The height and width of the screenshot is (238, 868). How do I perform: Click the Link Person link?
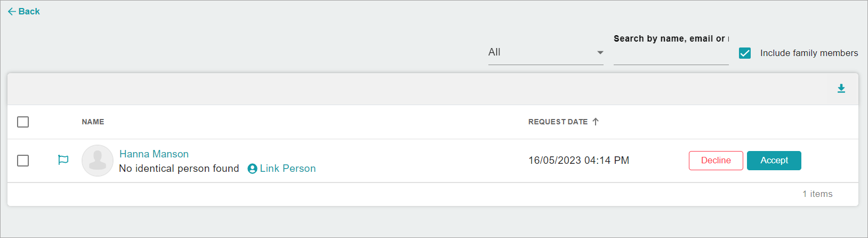click(x=288, y=169)
